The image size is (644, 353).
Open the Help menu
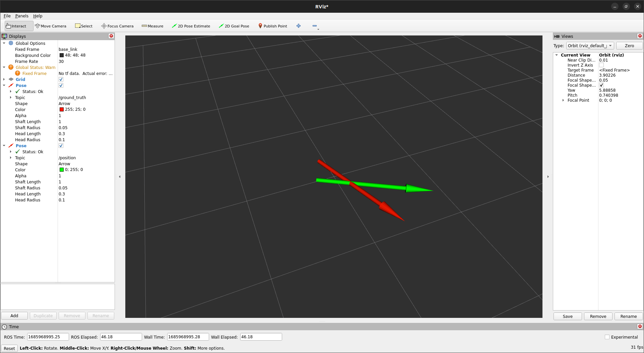pyautogui.click(x=38, y=16)
